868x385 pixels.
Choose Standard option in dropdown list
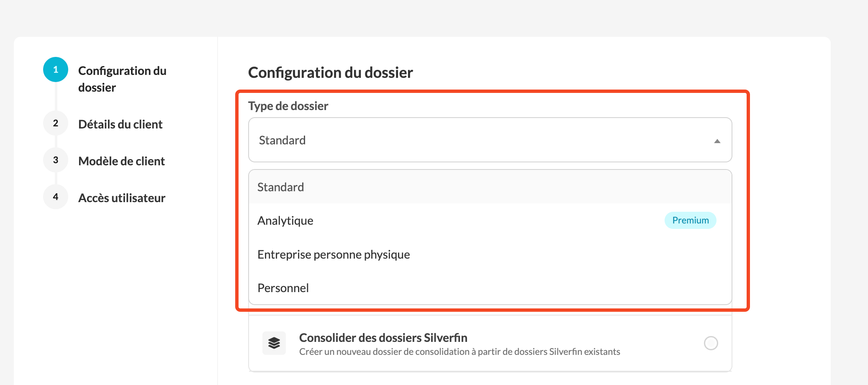490,187
